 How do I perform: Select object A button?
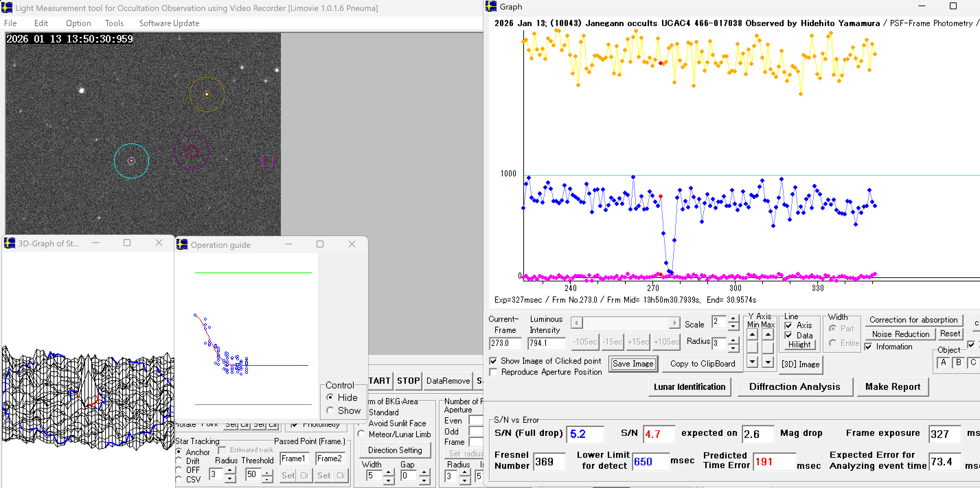point(943,362)
